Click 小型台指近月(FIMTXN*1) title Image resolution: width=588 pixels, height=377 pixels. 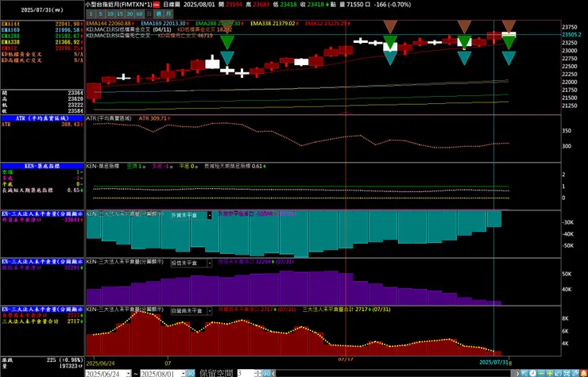(x=119, y=5)
